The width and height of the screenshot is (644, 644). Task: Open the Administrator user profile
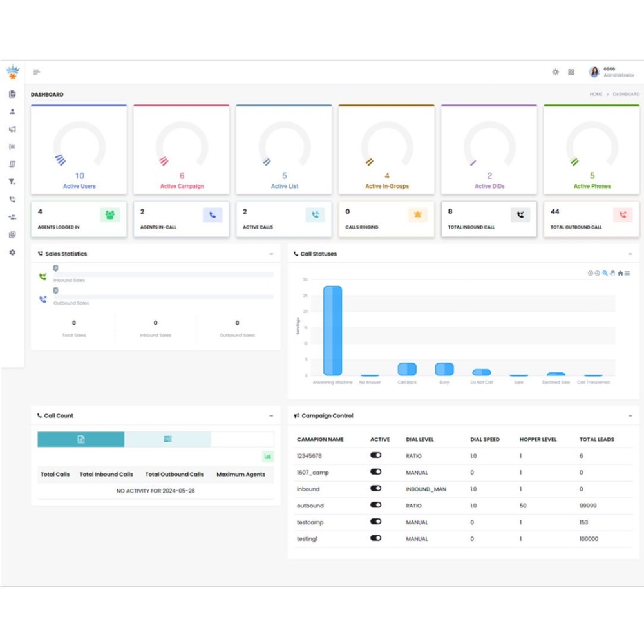point(611,72)
